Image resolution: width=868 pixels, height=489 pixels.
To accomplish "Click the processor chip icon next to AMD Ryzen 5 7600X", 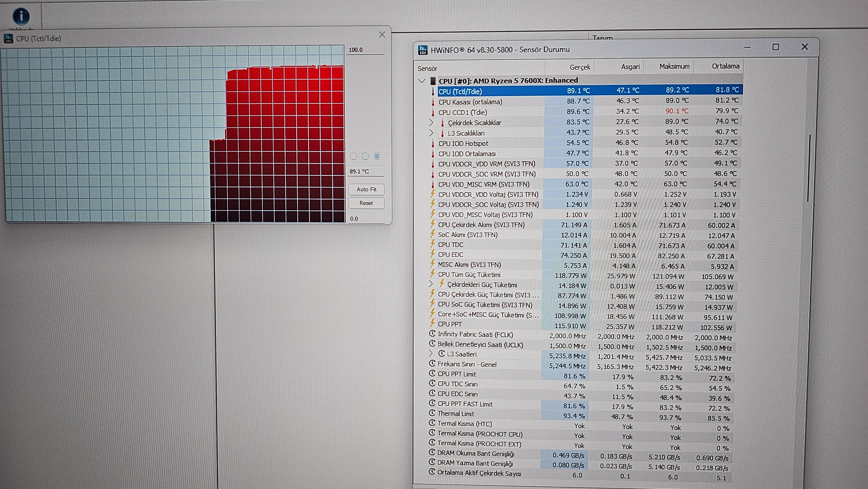I will 433,81.
